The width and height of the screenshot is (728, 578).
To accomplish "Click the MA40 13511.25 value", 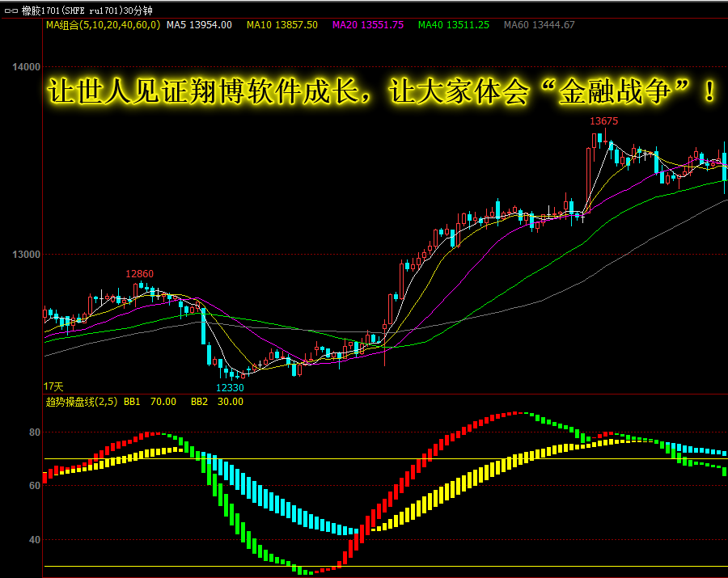I will 454,25.
